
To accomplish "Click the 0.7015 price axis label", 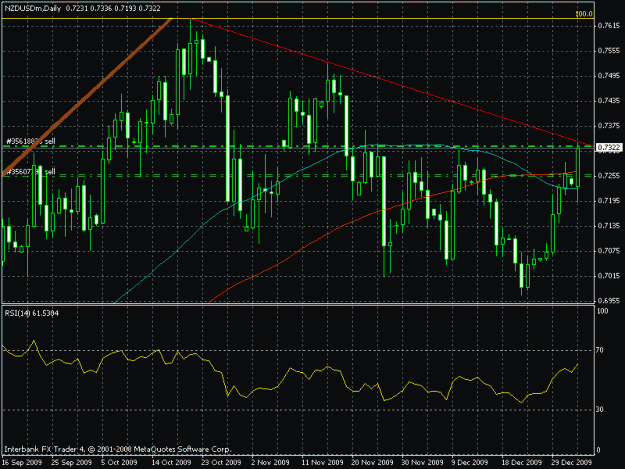I will click(608, 276).
